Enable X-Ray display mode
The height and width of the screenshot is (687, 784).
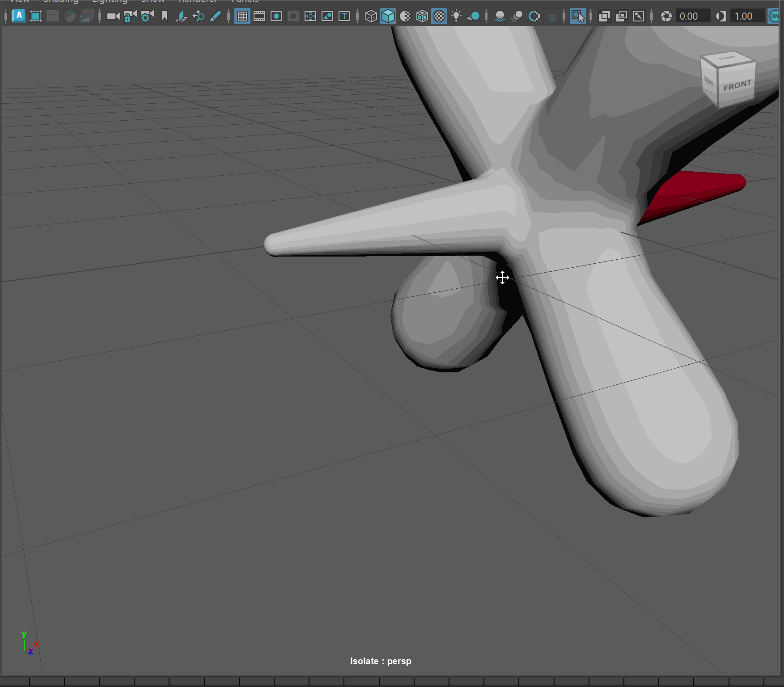[x=604, y=16]
